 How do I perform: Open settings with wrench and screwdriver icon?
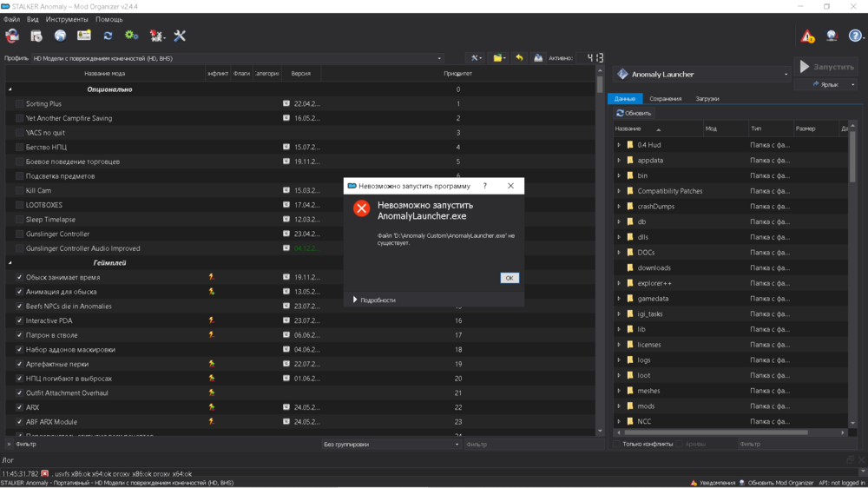[180, 36]
